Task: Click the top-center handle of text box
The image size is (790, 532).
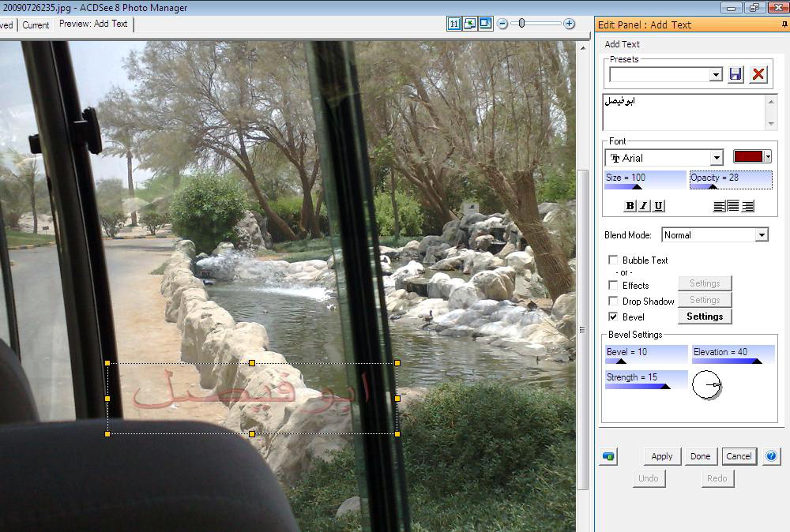Action: [252, 363]
